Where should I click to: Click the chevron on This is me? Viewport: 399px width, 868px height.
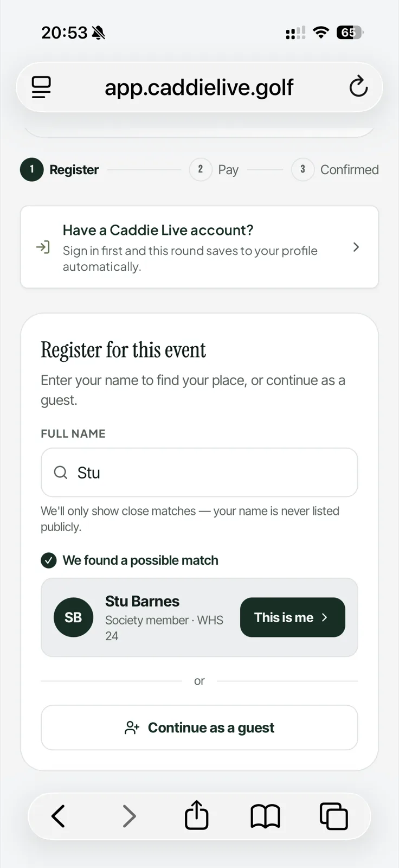pos(325,617)
